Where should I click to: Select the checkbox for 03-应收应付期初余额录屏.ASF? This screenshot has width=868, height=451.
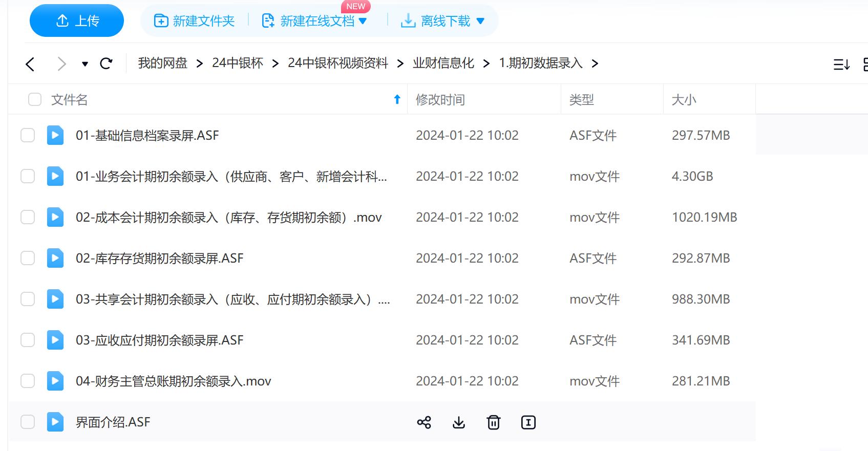tap(28, 340)
